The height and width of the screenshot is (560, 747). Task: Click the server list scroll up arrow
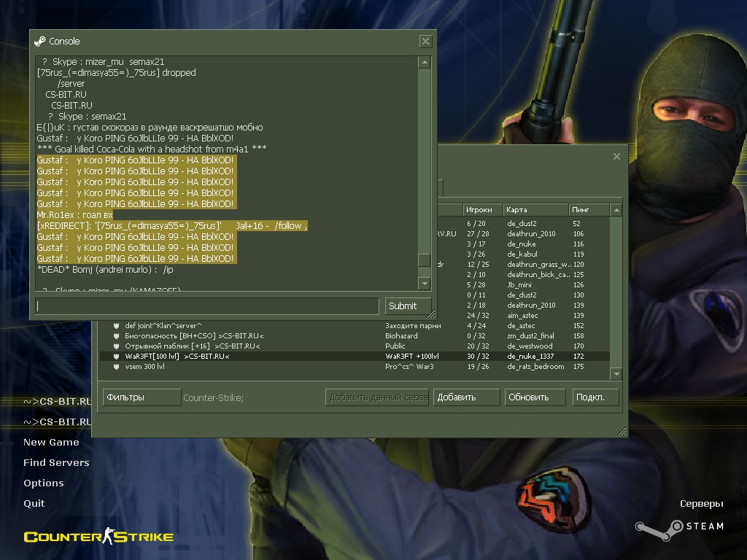616,210
